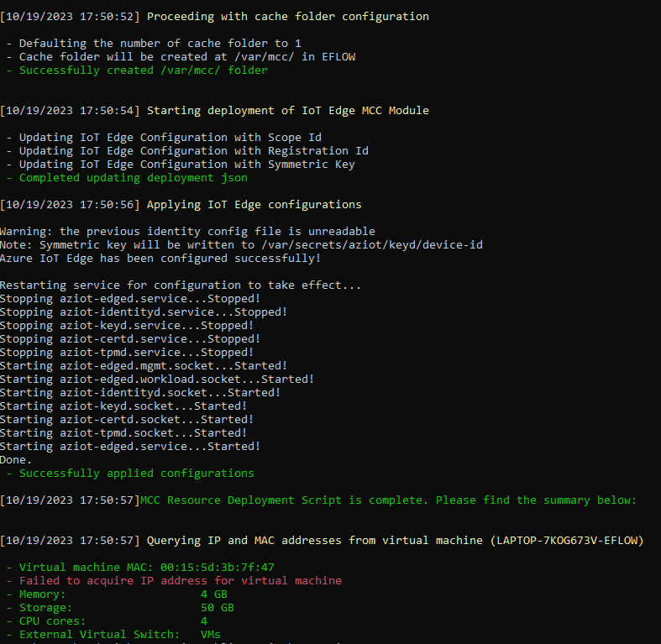Image resolution: width=661 pixels, height=644 pixels.
Task: Click the VM name 'LAPTOP-7KOG673V-EFLOW'
Action: pyautogui.click(x=567, y=541)
